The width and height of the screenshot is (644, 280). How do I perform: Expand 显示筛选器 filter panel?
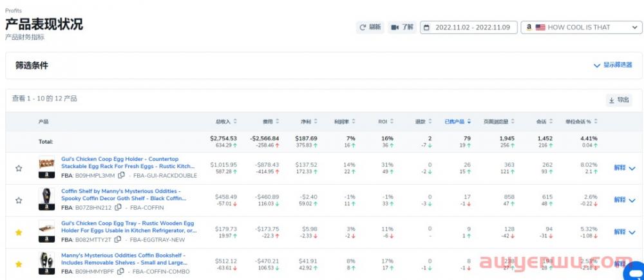click(x=613, y=65)
